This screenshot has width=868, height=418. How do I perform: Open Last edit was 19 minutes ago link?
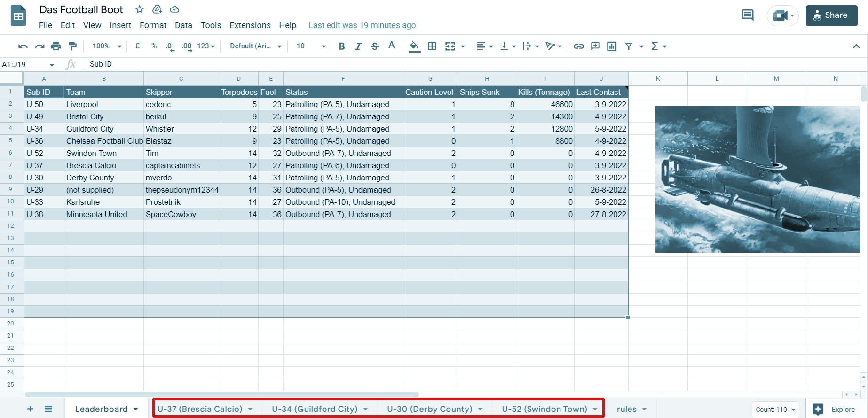click(x=362, y=25)
